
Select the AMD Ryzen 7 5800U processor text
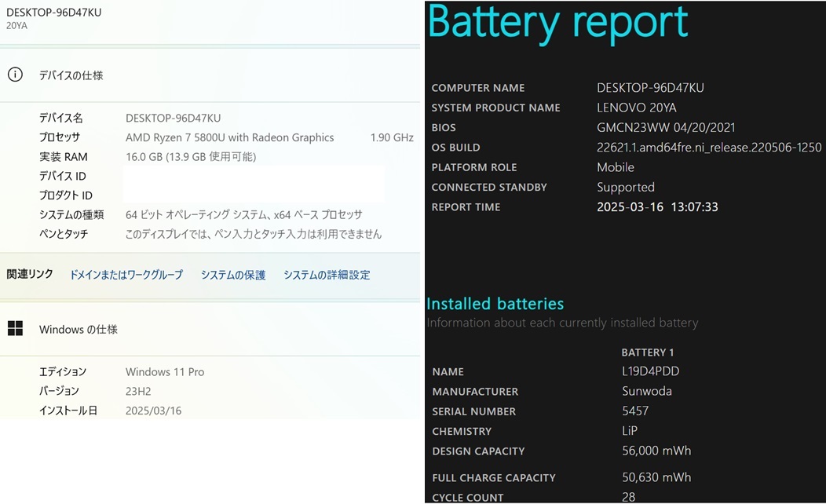230,137
